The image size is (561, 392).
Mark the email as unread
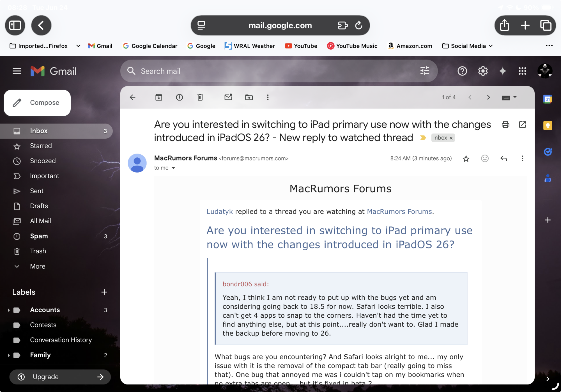[x=228, y=97]
